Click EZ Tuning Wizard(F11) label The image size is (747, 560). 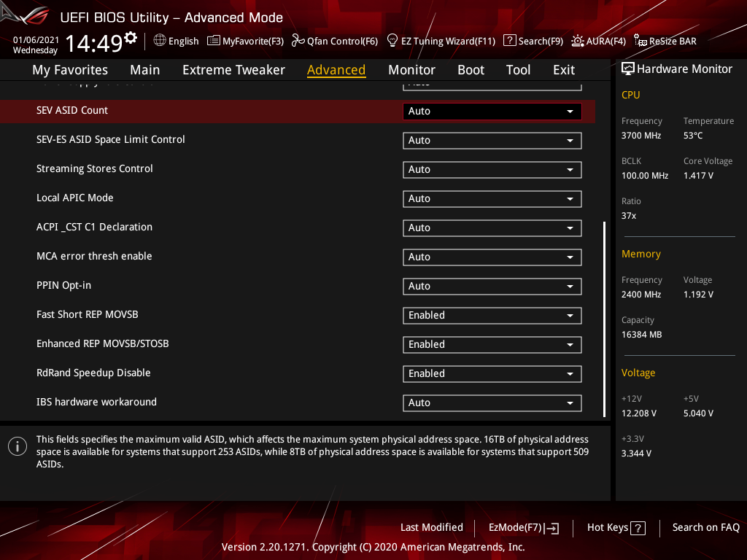(x=449, y=41)
